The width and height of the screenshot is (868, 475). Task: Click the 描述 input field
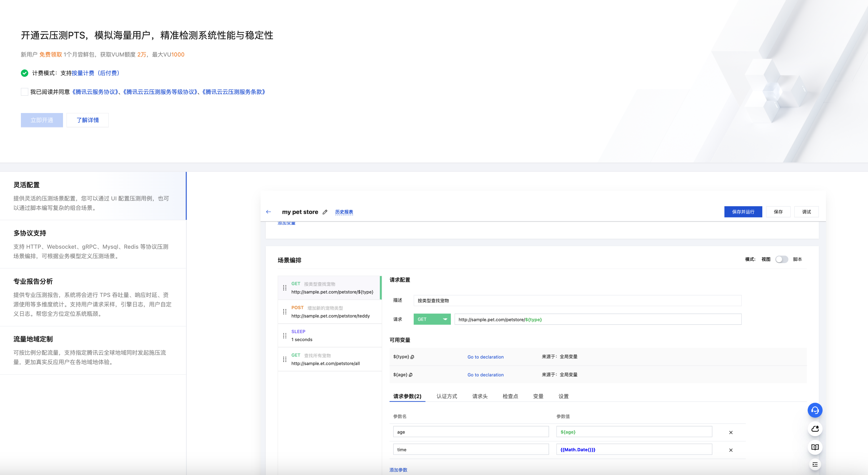(x=577, y=300)
